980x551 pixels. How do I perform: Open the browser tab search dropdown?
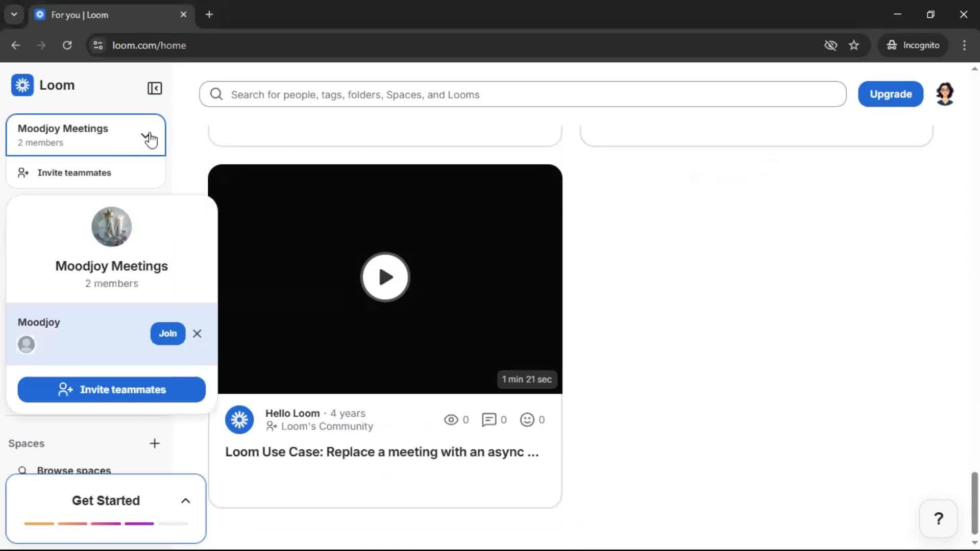pyautogui.click(x=14, y=14)
